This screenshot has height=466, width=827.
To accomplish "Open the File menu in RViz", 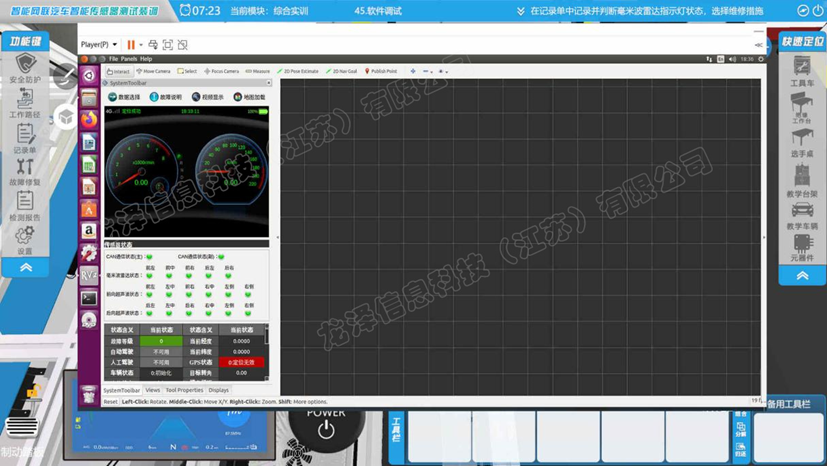I will (x=113, y=59).
